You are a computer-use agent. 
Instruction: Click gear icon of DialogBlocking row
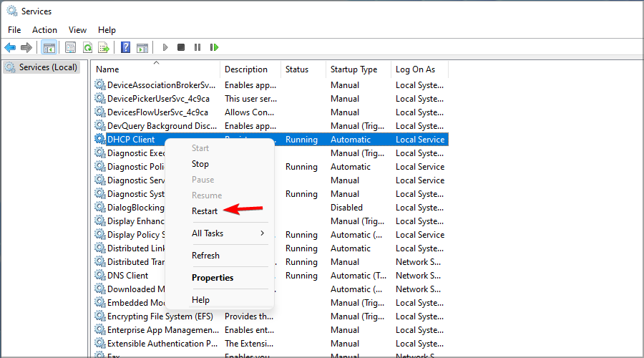coord(99,207)
